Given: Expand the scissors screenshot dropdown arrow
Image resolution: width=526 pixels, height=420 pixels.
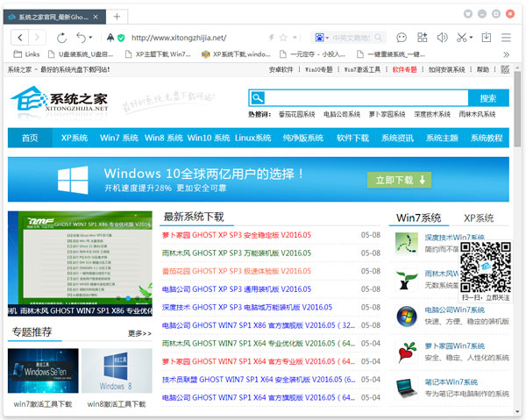Looking at the screenshot, I should click(471, 38).
